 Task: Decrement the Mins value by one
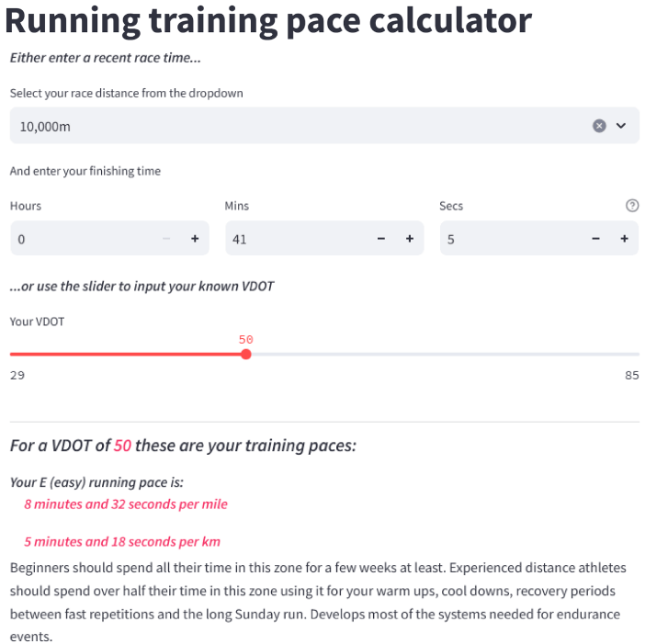(381, 239)
